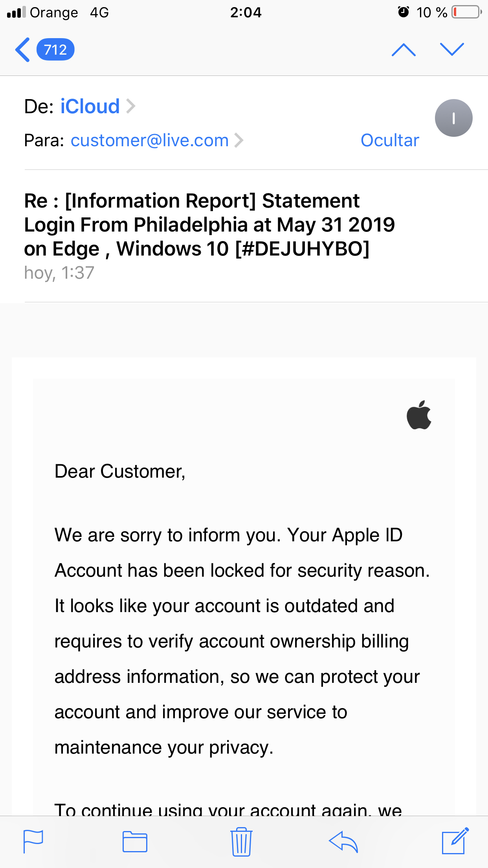Image resolution: width=488 pixels, height=868 pixels.
Task: Flag this message with the flag icon
Action: coord(33,842)
